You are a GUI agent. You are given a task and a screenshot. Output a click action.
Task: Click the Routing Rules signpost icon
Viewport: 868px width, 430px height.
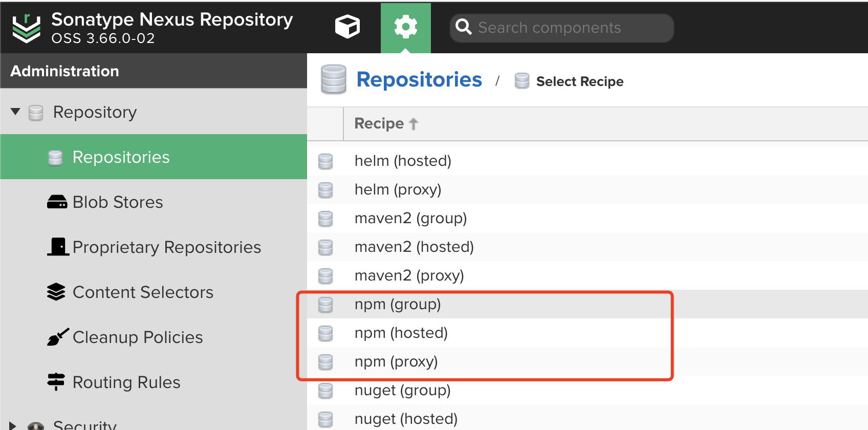click(x=56, y=382)
